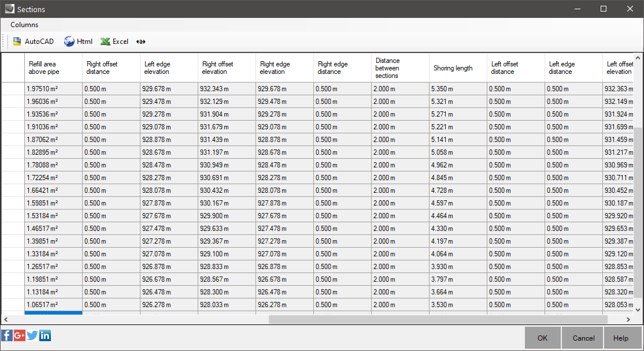The height and width of the screenshot is (351, 644).
Task: Export table to Html
Action: (79, 42)
